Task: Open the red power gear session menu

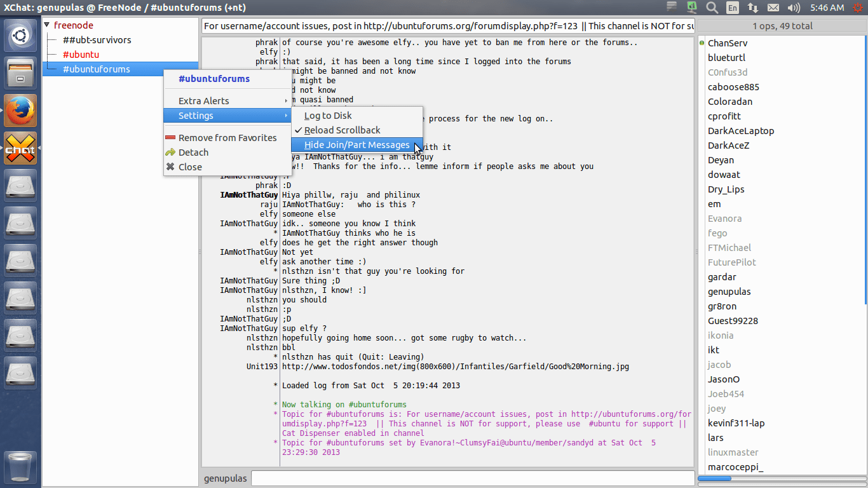Action: coord(858,8)
